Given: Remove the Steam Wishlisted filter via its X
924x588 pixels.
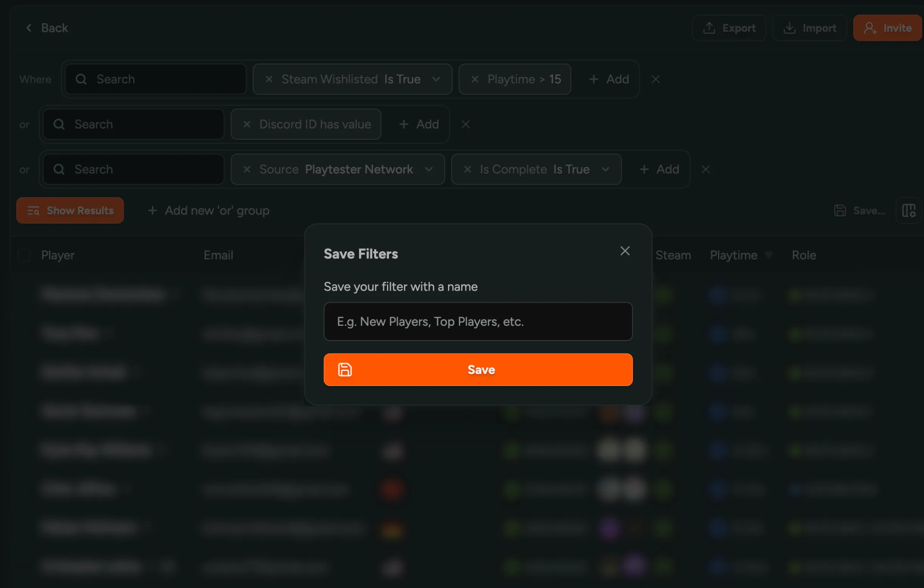Looking at the screenshot, I should (269, 79).
